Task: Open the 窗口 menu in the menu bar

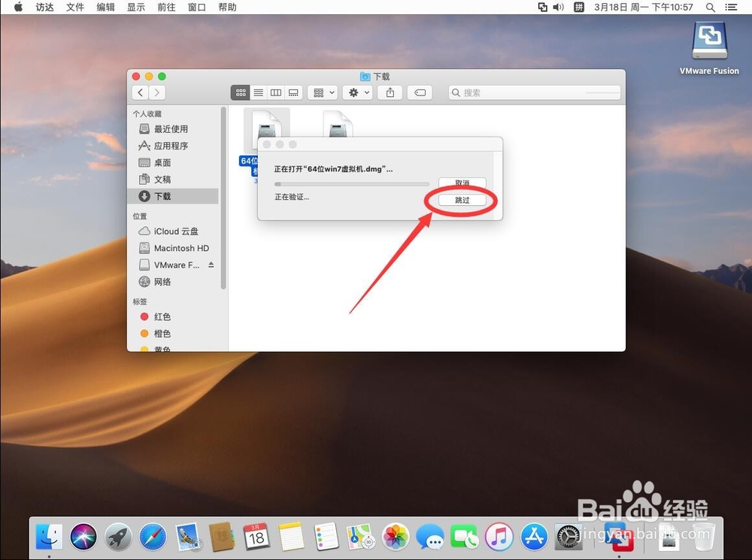Action: point(196,7)
